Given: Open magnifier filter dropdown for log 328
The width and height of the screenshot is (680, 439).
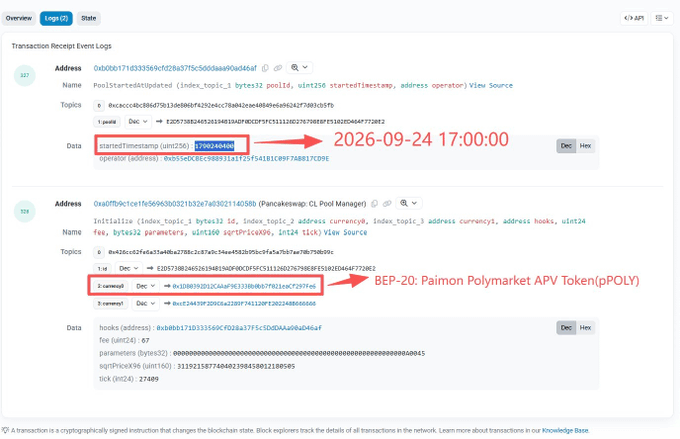Looking at the screenshot, I should point(409,203).
